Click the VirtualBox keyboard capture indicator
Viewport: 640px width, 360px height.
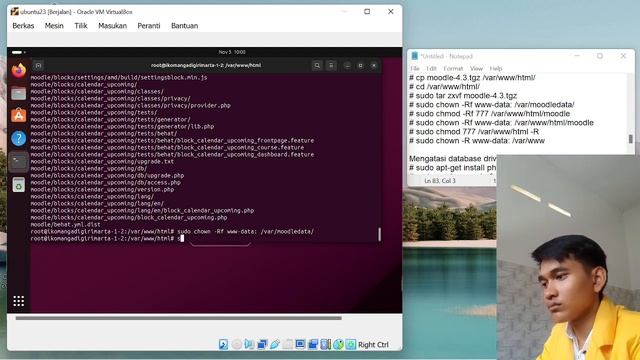[x=351, y=344]
